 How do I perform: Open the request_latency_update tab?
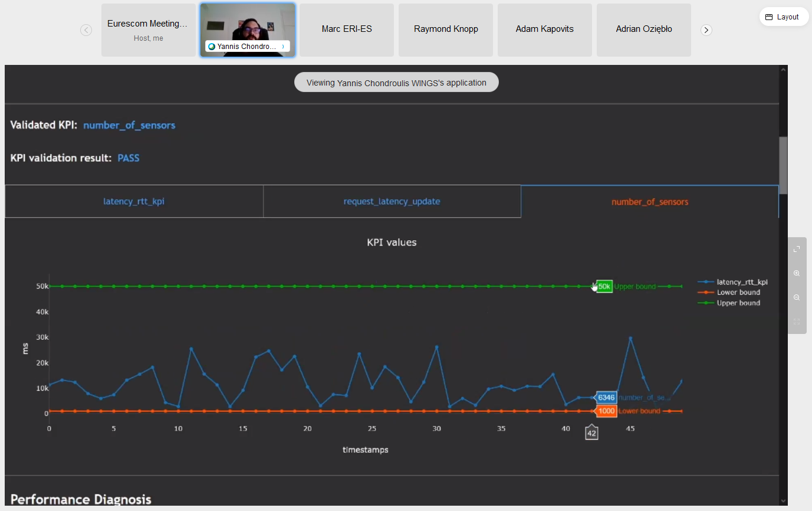(392, 202)
